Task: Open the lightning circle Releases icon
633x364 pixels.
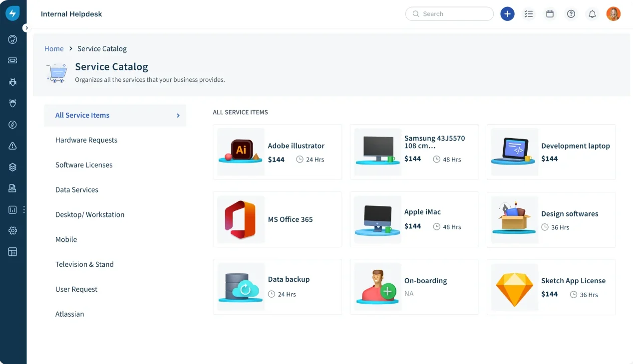Action: [12, 125]
